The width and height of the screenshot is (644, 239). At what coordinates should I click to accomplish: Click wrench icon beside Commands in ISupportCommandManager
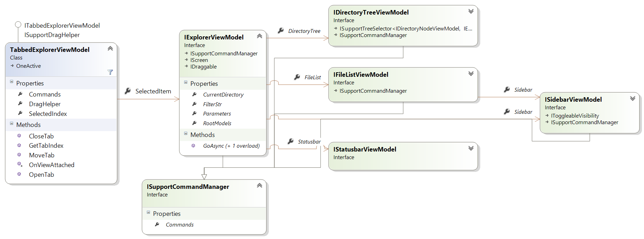157,224
